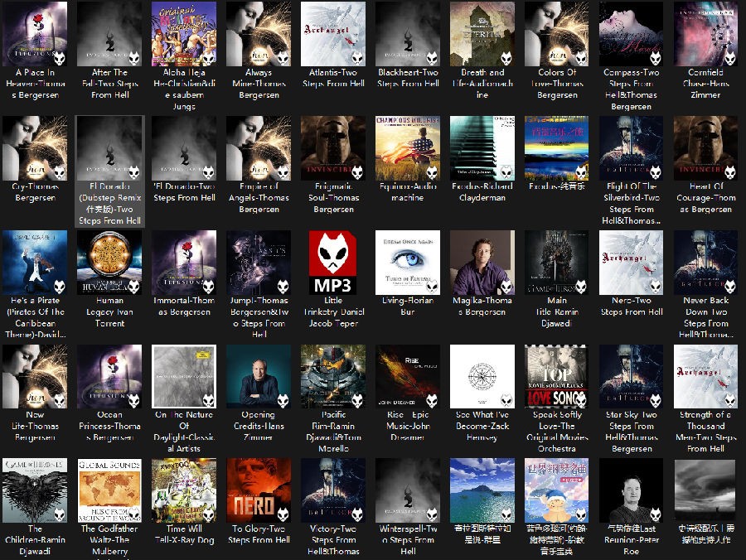Image resolution: width=746 pixels, height=560 pixels.
Task: Click the Living-Florian Bur file name
Action: click(408, 307)
